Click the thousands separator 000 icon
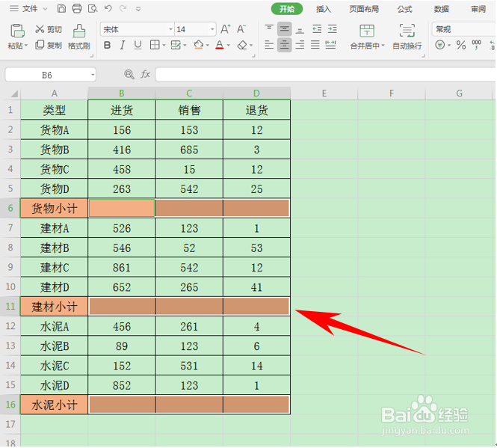This screenshot has width=497, height=448. [476, 45]
